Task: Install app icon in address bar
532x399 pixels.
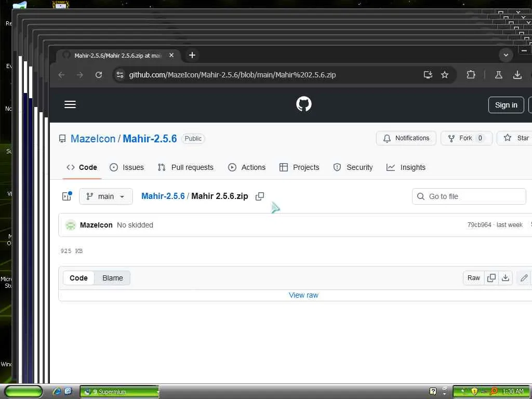Action: 428,75
